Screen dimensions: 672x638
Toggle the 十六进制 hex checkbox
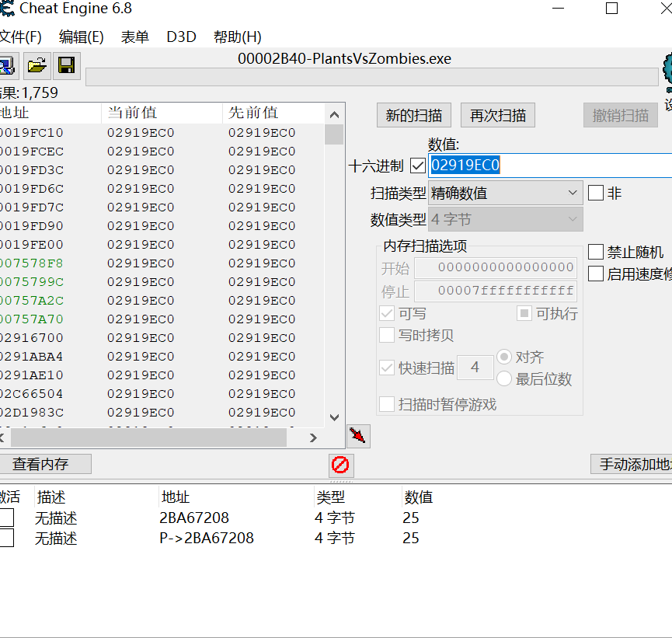point(417,166)
